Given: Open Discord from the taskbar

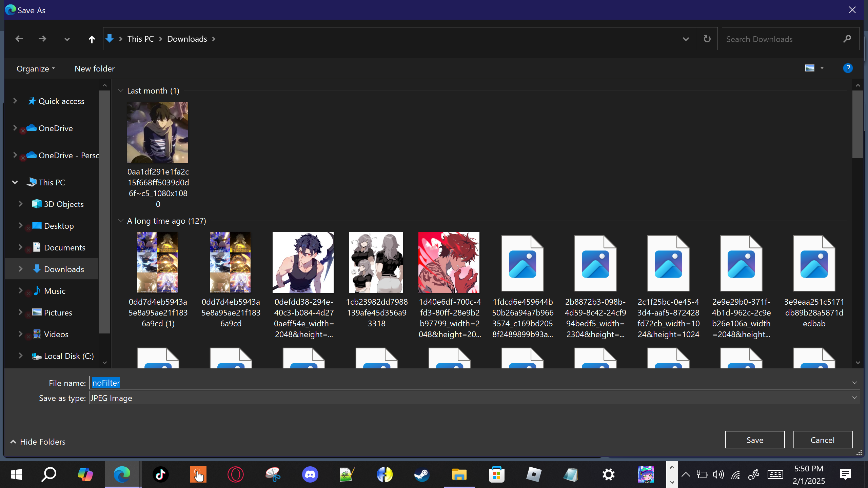Looking at the screenshot, I should pos(310,474).
